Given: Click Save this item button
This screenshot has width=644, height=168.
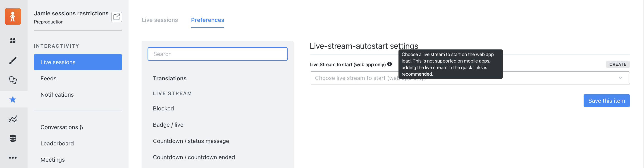Looking at the screenshot, I should point(606,101).
